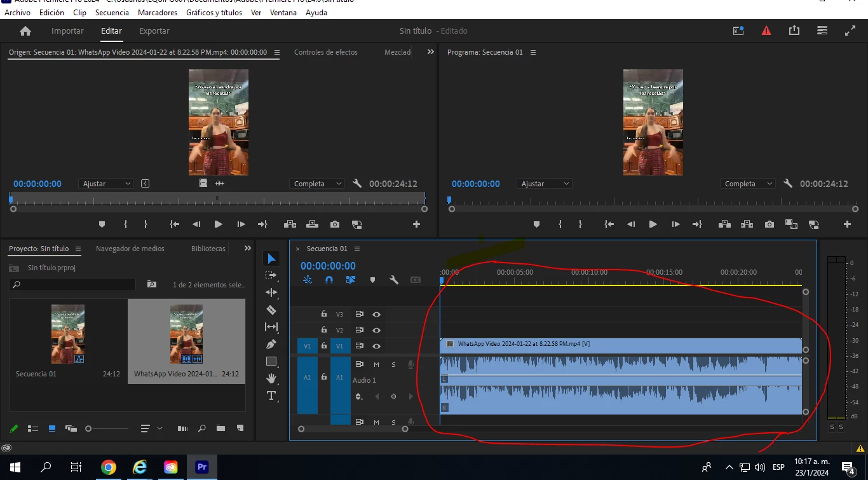Switch to Navegador de medios tab

click(x=130, y=249)
